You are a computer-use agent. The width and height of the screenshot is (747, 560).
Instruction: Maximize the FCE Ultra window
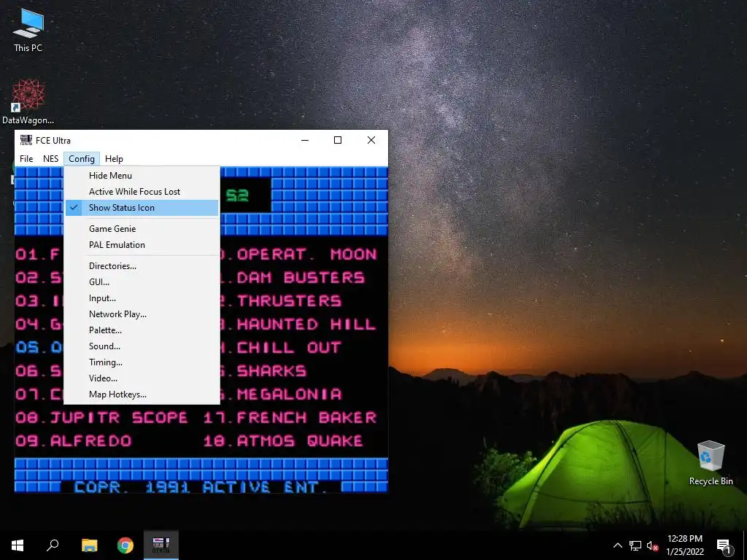338,140
